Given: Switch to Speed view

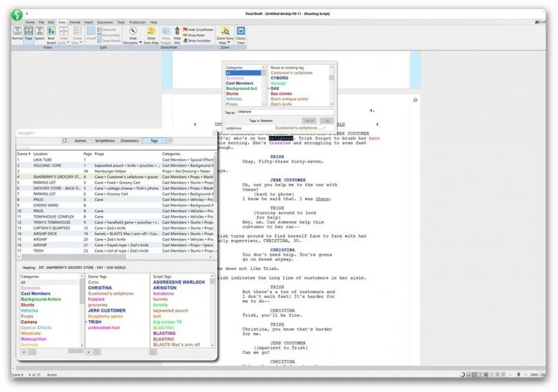Looking at the screenshot, I should point(39,33).
